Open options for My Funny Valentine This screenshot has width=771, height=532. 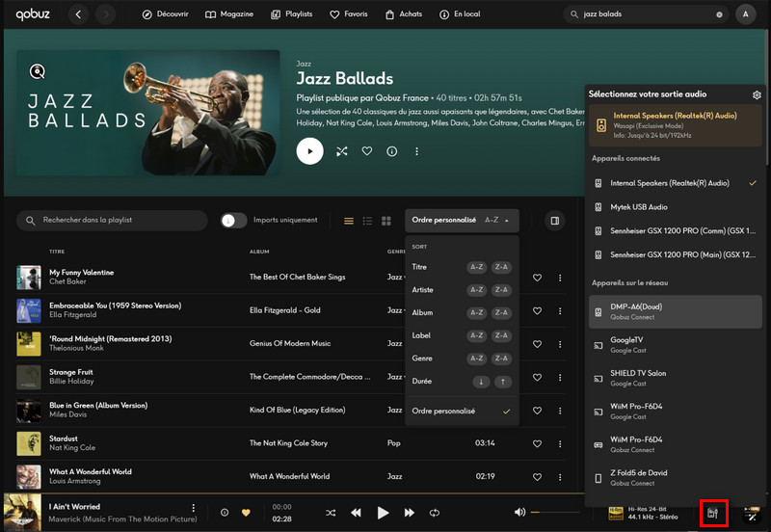pos(560,278)
